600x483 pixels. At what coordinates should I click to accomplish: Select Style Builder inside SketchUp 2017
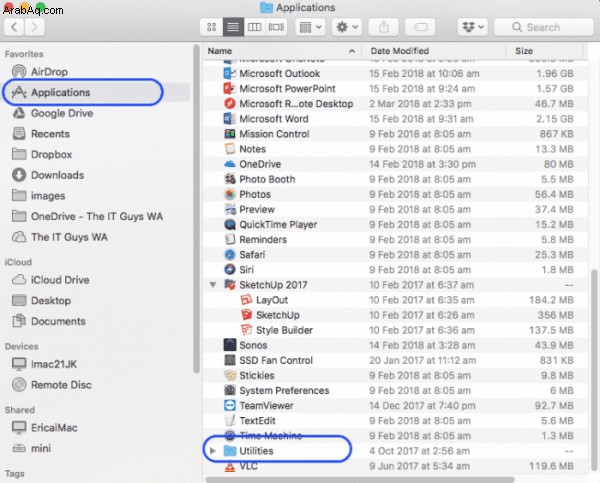(395, 330)
